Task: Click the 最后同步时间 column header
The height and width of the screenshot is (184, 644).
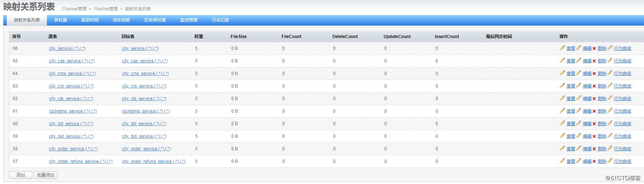Action: click(x=499, y=37)
